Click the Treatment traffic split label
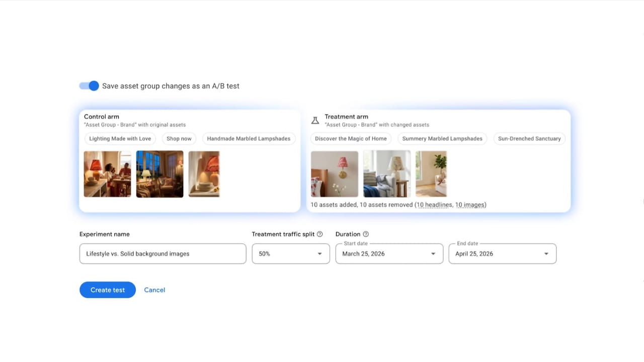 pyautogui.click(x=283, y=234)
